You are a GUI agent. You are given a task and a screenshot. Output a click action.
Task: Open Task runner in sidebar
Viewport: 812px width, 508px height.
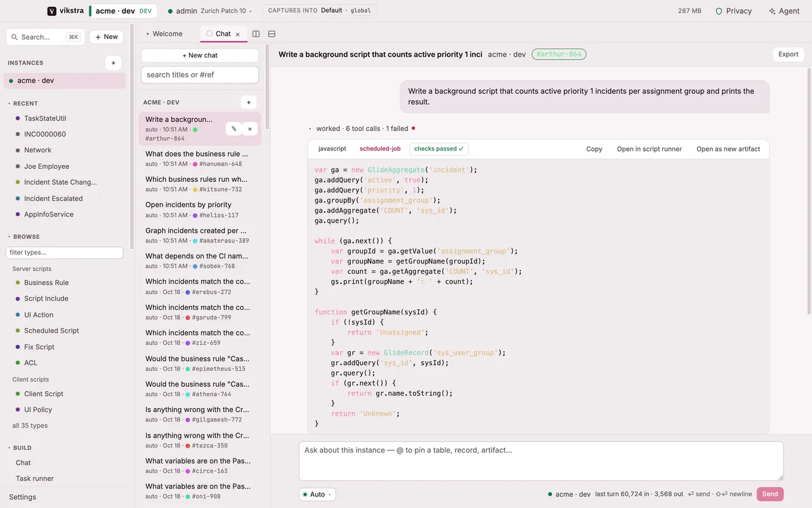pos(35,479)
